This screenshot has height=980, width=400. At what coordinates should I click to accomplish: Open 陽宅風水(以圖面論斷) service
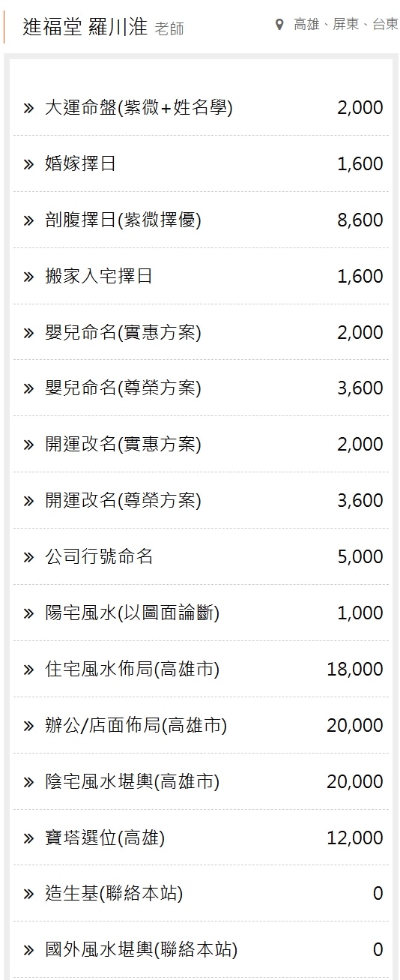201,613
